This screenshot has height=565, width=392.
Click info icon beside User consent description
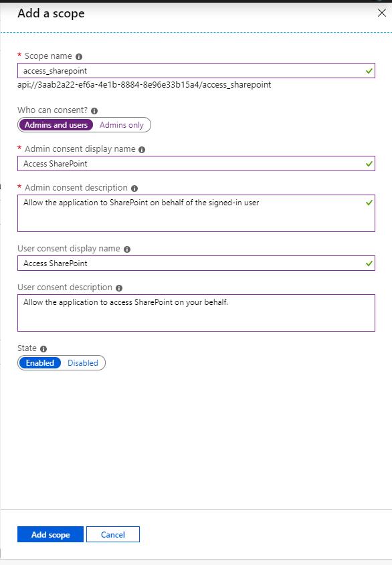coord(119,288)
